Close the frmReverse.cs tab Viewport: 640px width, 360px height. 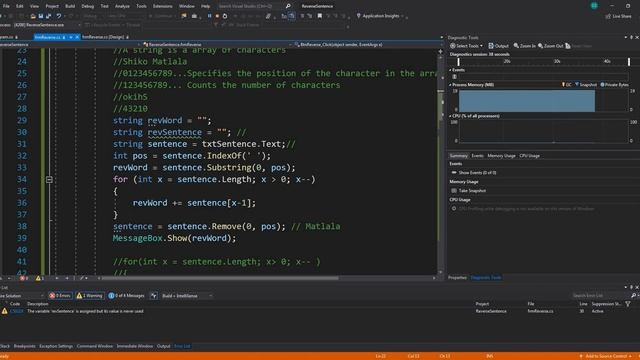(x=77, y=37)
